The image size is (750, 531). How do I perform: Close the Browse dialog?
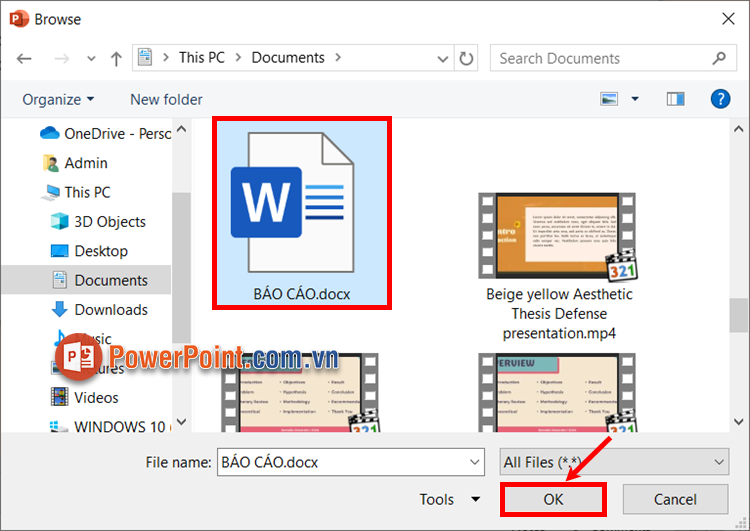click(728, 19)
